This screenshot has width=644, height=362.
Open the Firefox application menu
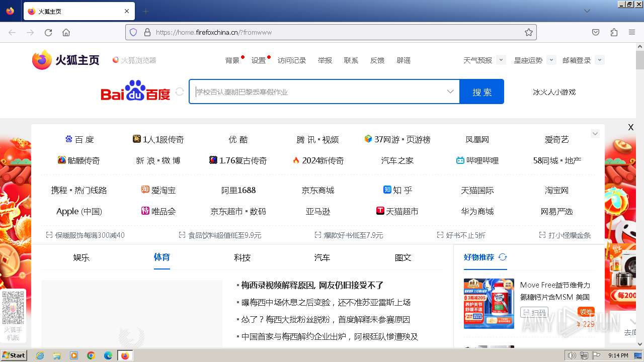(x=632, y=32)
